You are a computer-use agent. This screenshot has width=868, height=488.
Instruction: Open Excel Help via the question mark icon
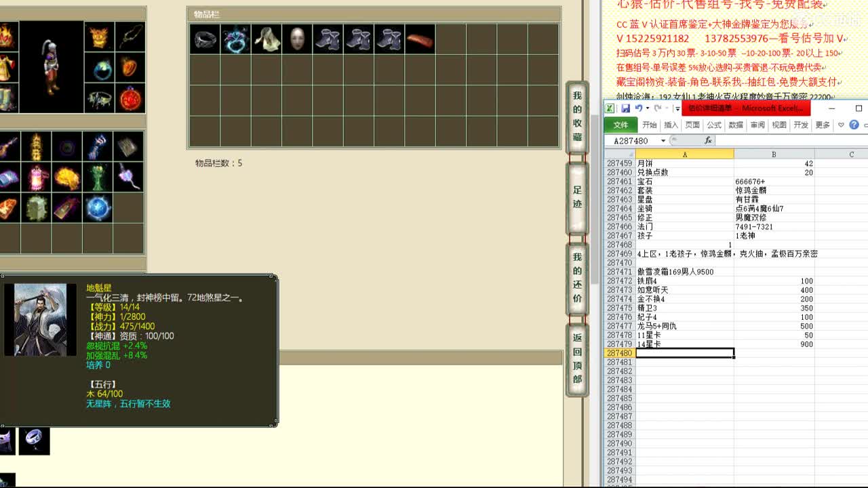pos(854,124)
